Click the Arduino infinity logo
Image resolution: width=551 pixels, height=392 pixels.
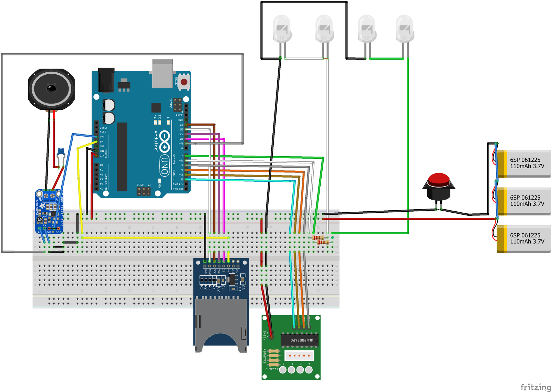click(165, 141)
